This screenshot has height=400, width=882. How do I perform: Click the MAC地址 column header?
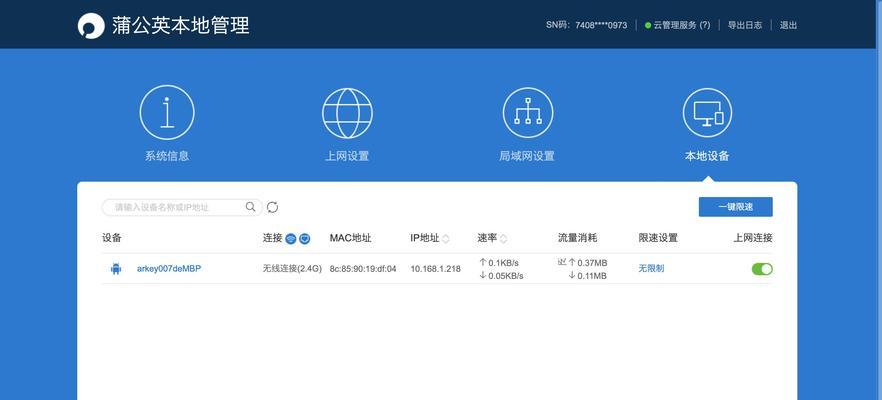coord(350,239)
